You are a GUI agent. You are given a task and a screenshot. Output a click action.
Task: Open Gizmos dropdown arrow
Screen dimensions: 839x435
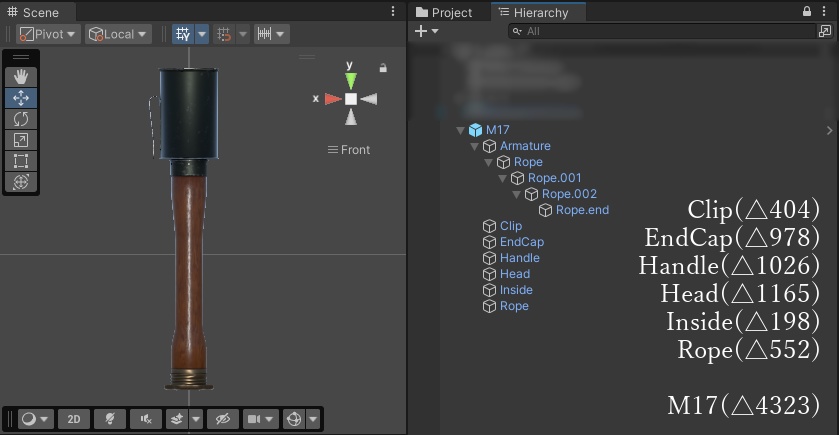click(x=313, y=419)
